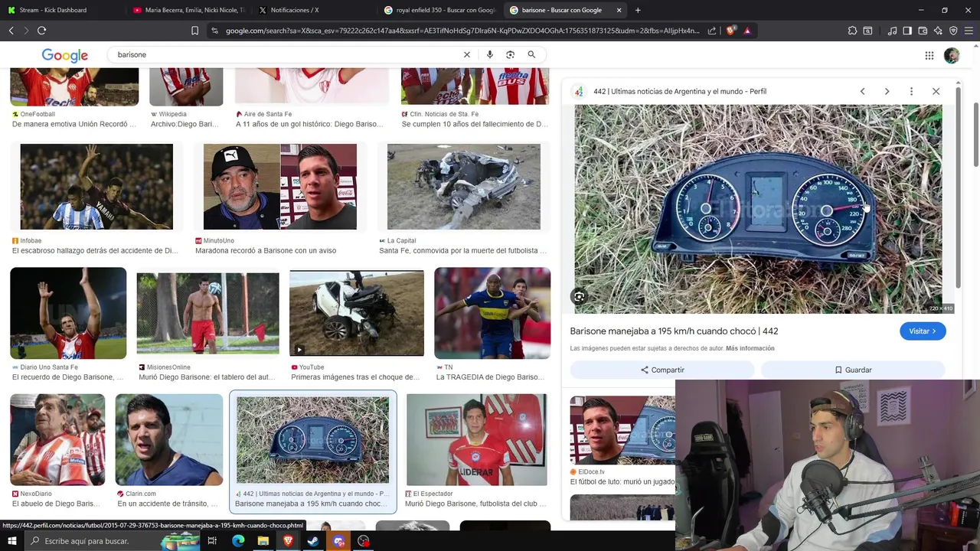Switch to the royal enfield 350 tab
The width and height of the screenshot is (980, 551).
tap(439, 10)
